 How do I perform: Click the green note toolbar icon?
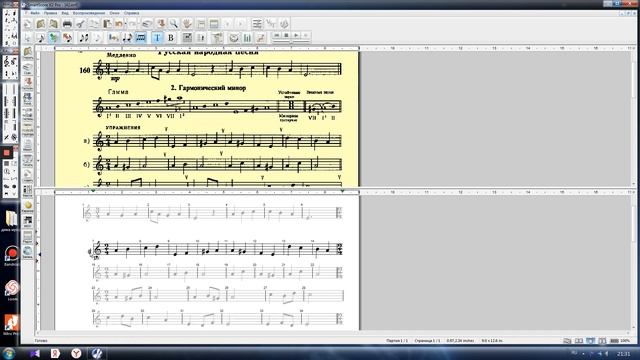point(53,38)
